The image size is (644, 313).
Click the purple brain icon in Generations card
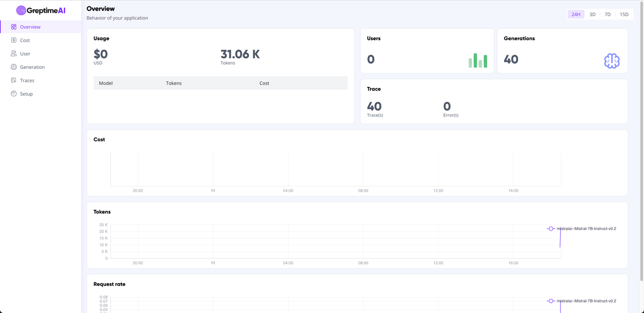click(x=612, y=60)
